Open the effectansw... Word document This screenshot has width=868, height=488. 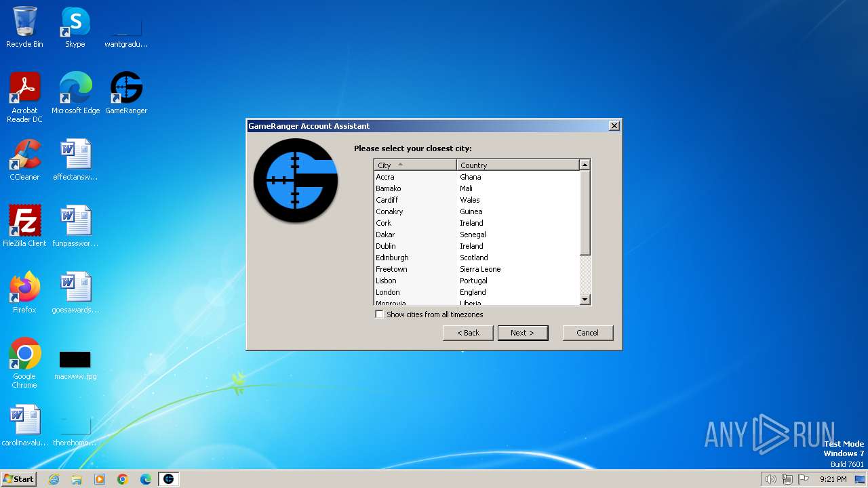tap(75, 160)
